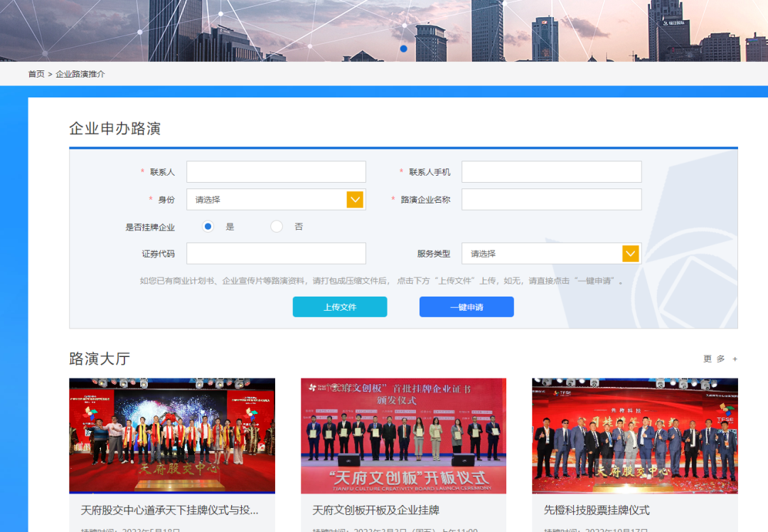This screenshot has width=768, height=532.
Task: Select the 否 radio button
Action: (276, 226)
